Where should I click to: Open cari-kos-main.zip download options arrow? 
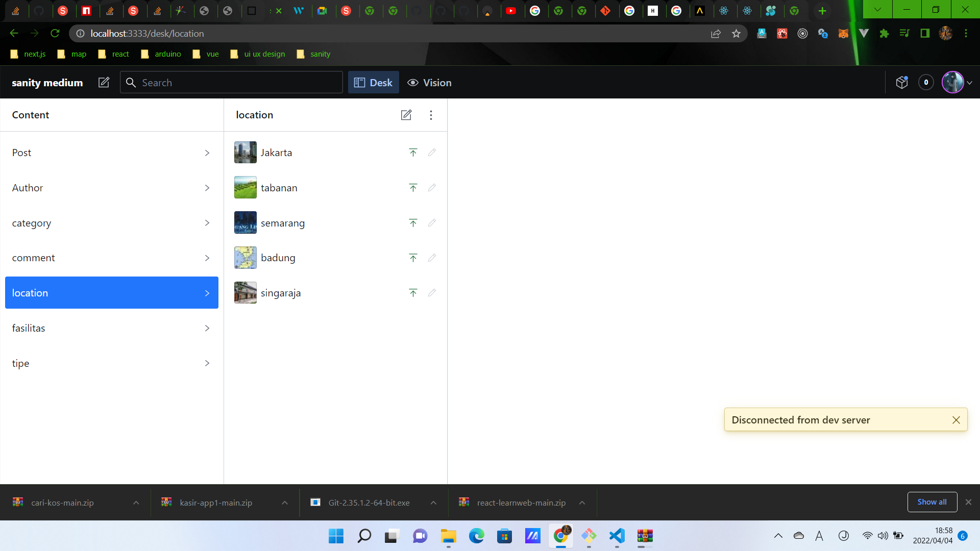(136, 503)
